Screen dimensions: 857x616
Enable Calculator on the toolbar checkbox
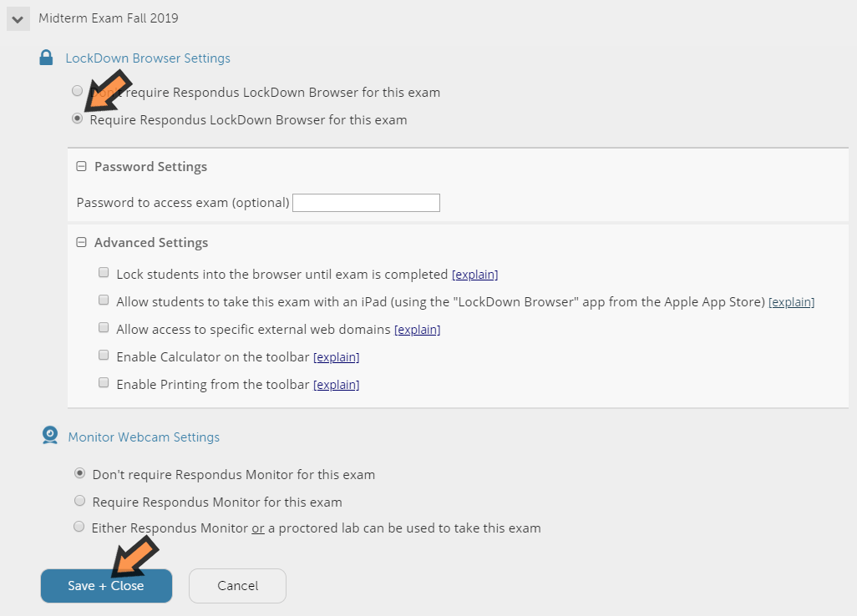point(104,356)
